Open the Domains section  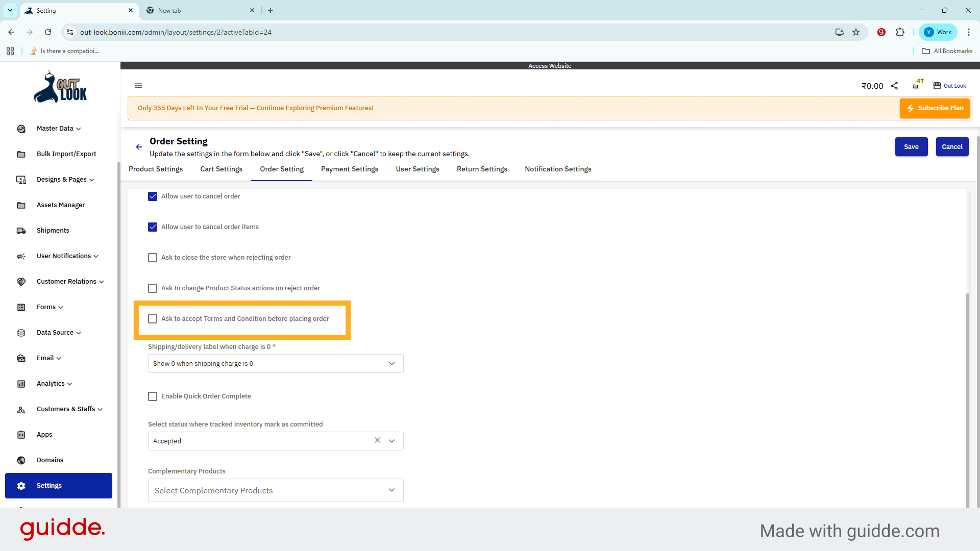pos(50,460)
